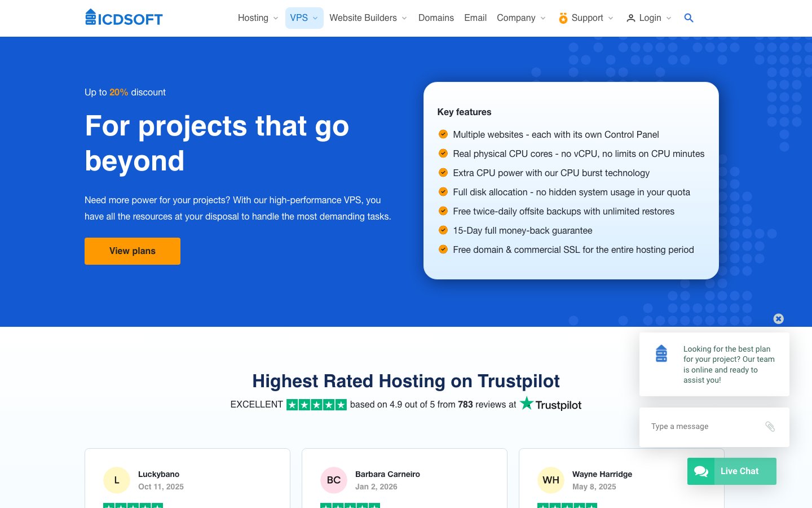Expand the VPS menu chevron

click(x=315, y=18)
